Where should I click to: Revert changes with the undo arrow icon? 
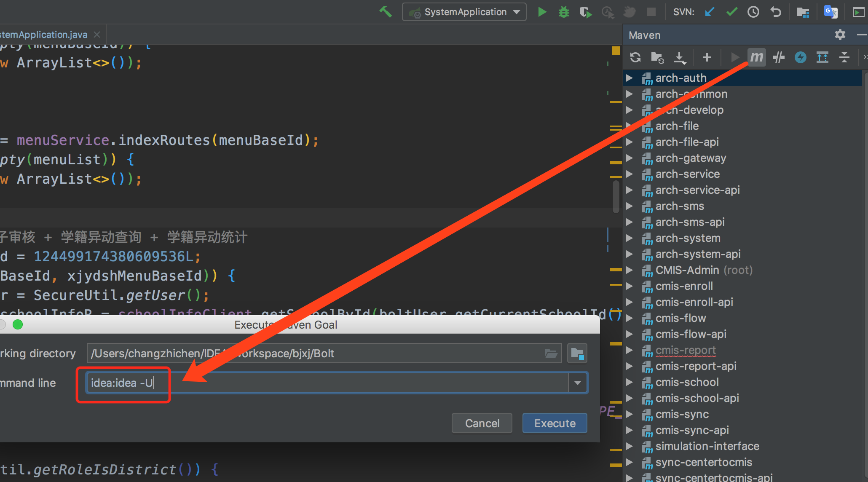(x=775, y=12)
